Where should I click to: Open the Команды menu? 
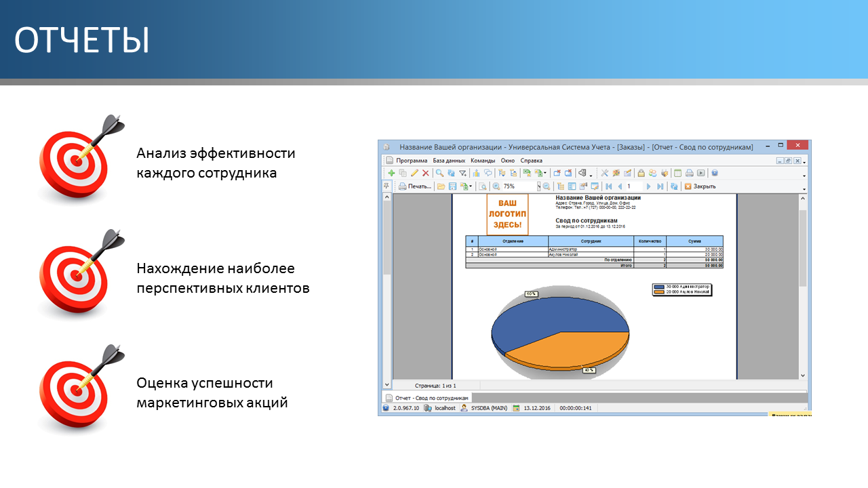pyautogui.click(x=483, y=161)
